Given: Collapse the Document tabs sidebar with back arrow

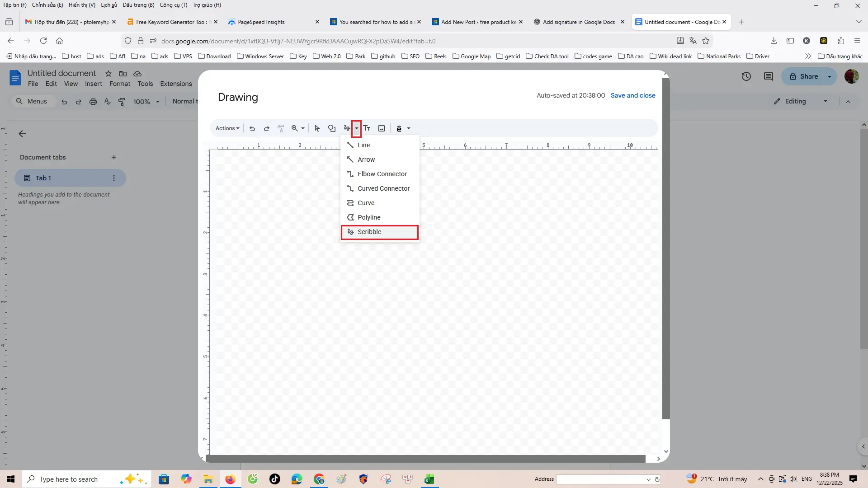Looking at the screenshot, I should click(22, 134).
